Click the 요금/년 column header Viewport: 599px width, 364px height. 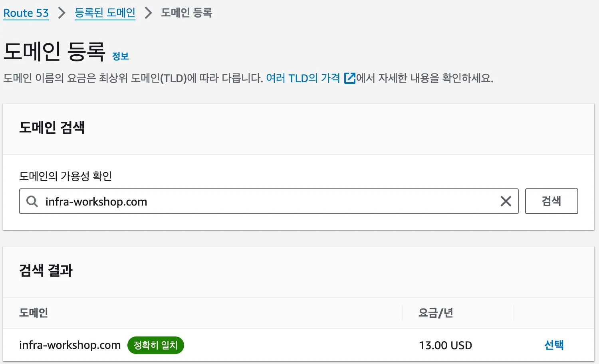tap(436, 313)
